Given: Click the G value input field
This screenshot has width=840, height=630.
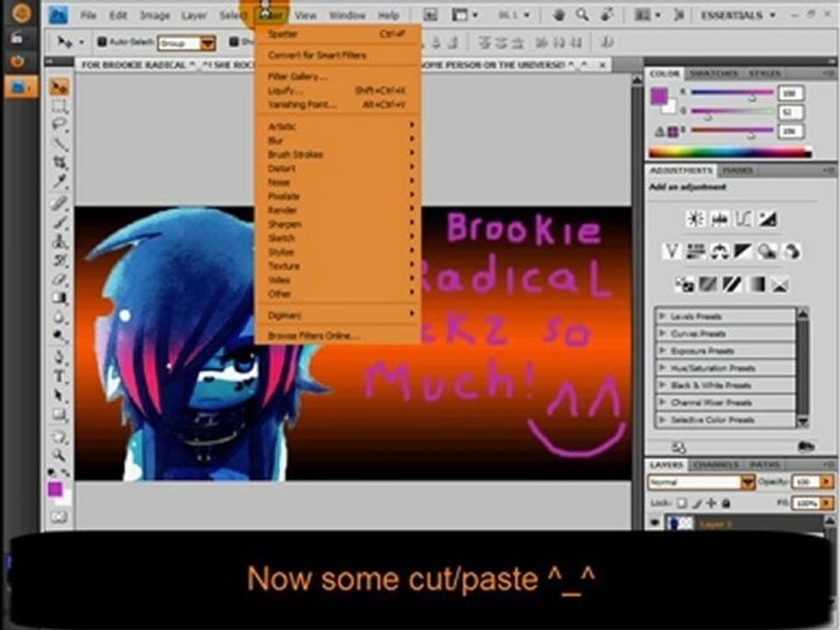Looking at the screenshot, I should point(791,112).
